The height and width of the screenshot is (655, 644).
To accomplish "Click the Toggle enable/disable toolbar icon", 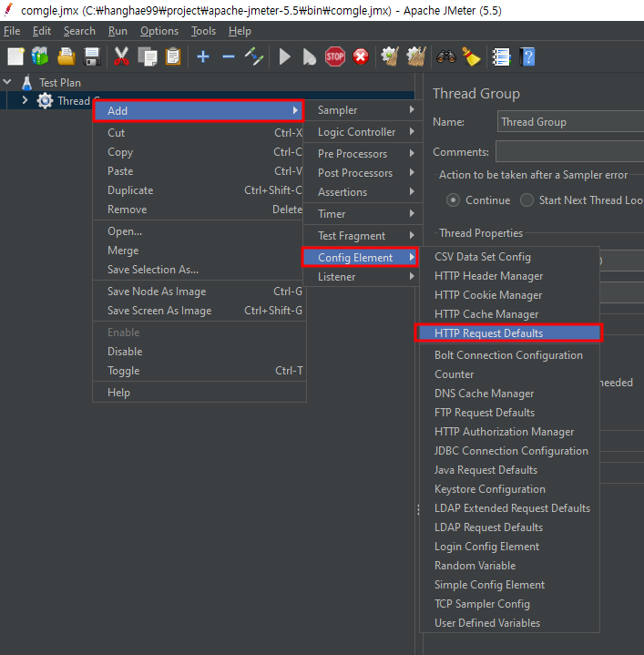I will pos(254,56).
